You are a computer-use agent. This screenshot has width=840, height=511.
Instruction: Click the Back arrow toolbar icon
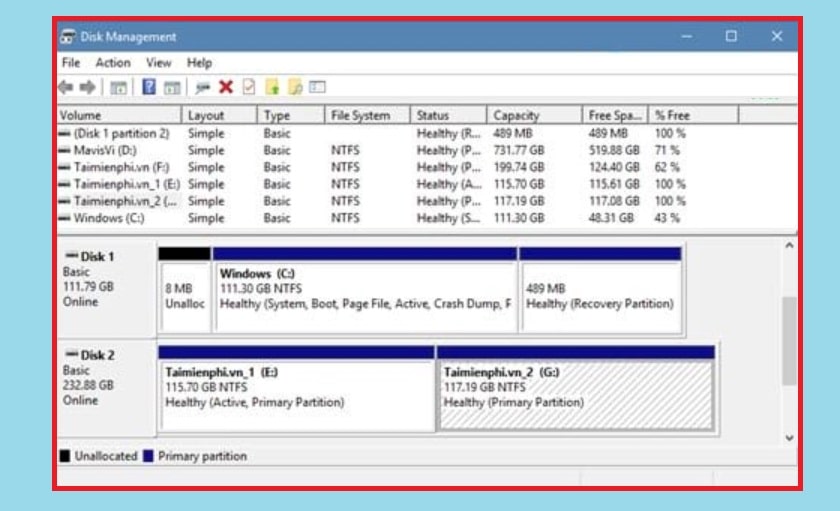click(66, 87)
